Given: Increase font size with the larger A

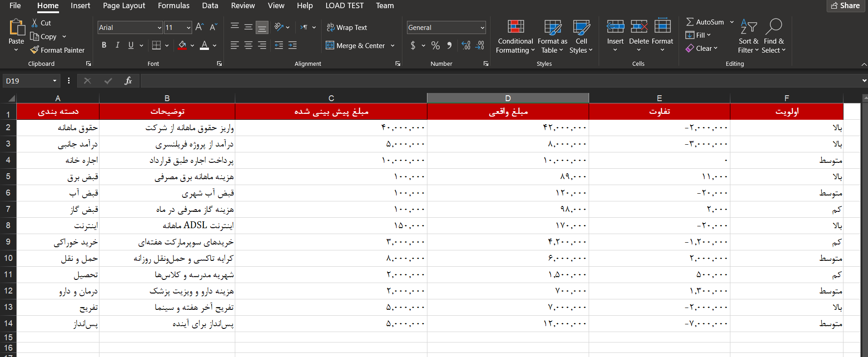Looking at the screenshot, I should pos(199,27).
